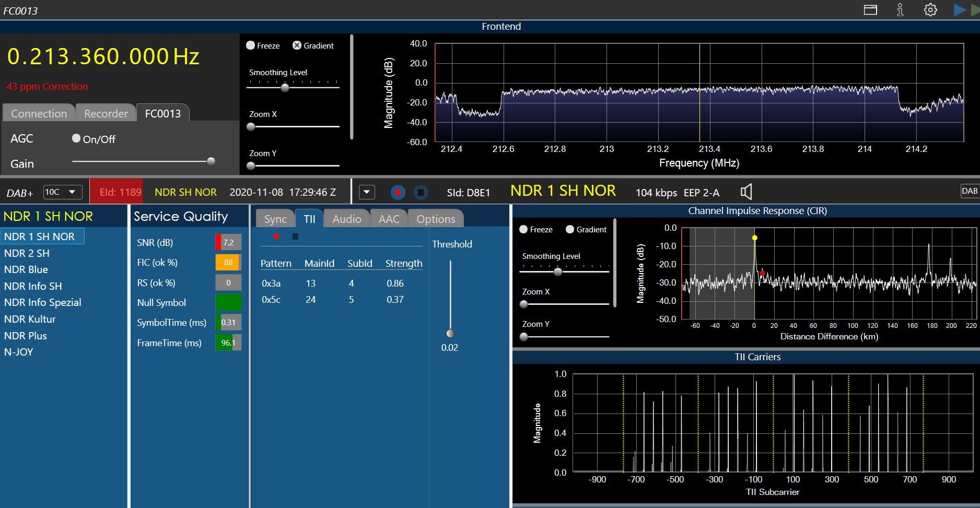Click the Frontend Zoom X slider
The image size is (980, 508).
pyautogui.click(x=293, y=126)
